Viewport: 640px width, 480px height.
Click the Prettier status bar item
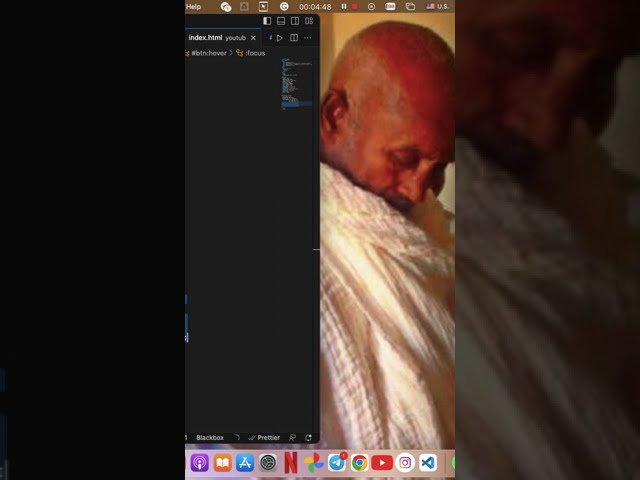tap(264, 438)
